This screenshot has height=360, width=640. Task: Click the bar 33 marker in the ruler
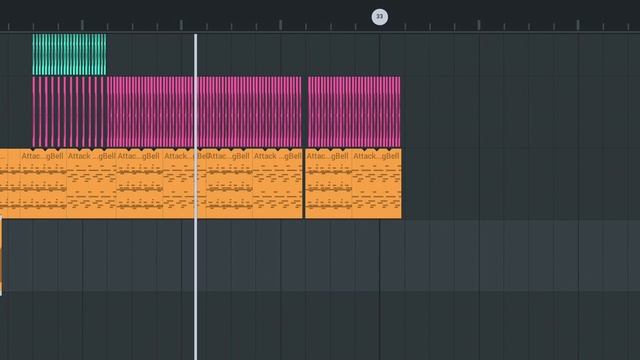click(380, 17)
